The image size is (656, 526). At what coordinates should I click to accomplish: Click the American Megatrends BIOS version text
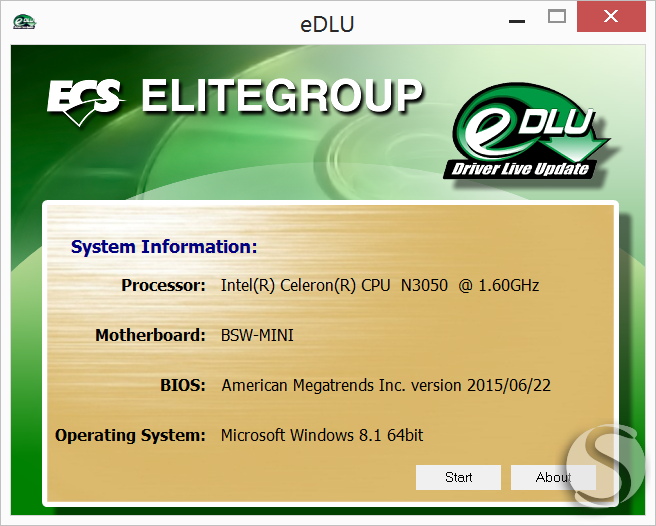(386, 385)
